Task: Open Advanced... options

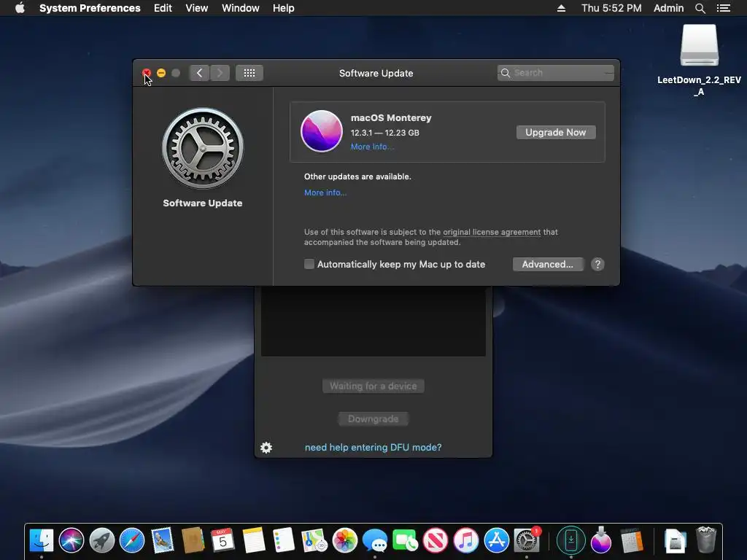Action: pos(547,264)
